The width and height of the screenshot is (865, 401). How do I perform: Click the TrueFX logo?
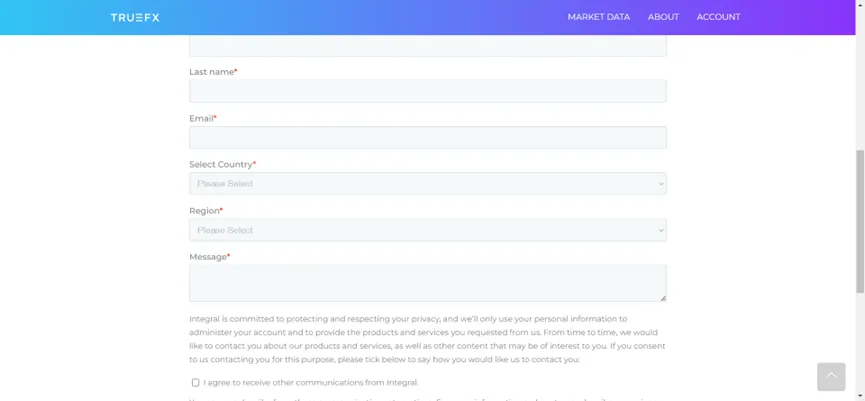135,17
